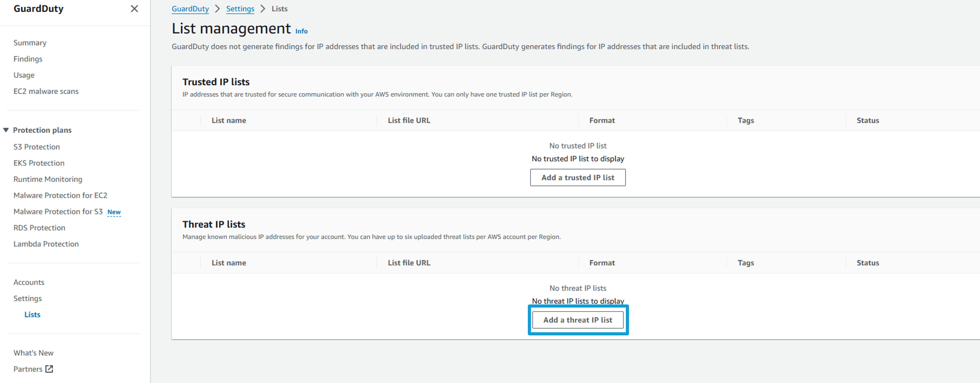
Task: Click List file URL header in Threat IP lists
Action: pyautogui.click(x=409, y=263)
